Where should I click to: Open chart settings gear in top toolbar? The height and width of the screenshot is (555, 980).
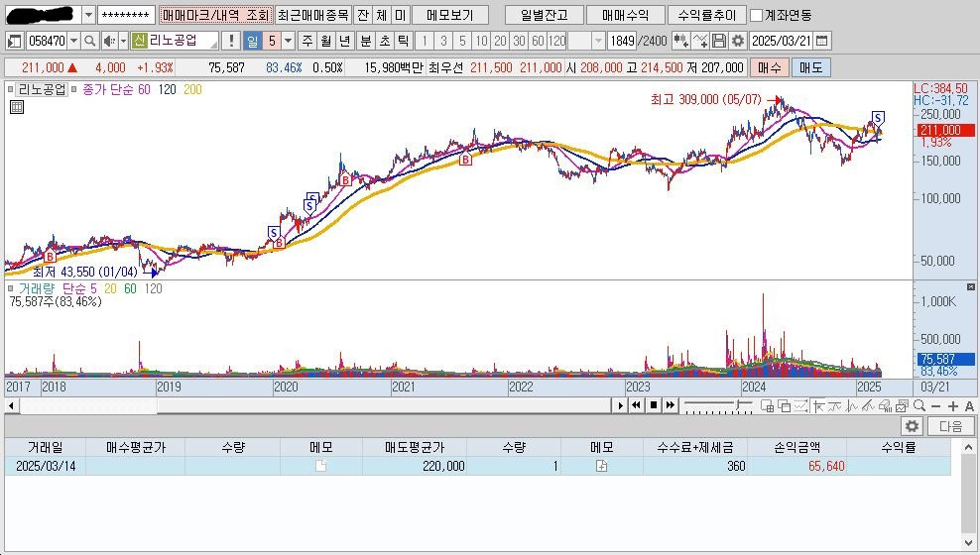(x=737, y=41)
